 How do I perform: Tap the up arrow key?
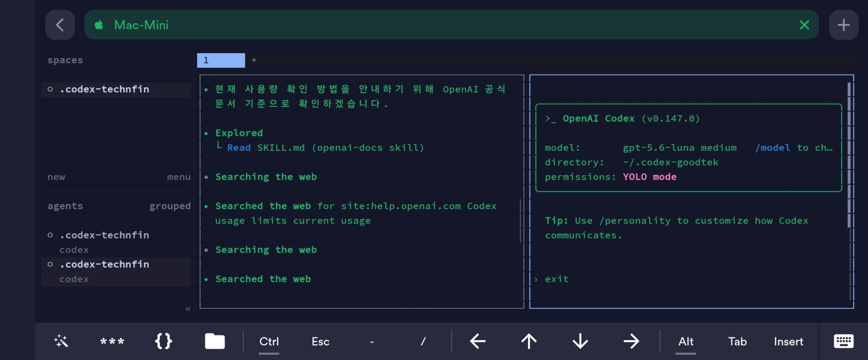pyautogui.click(x=529, y=341)
